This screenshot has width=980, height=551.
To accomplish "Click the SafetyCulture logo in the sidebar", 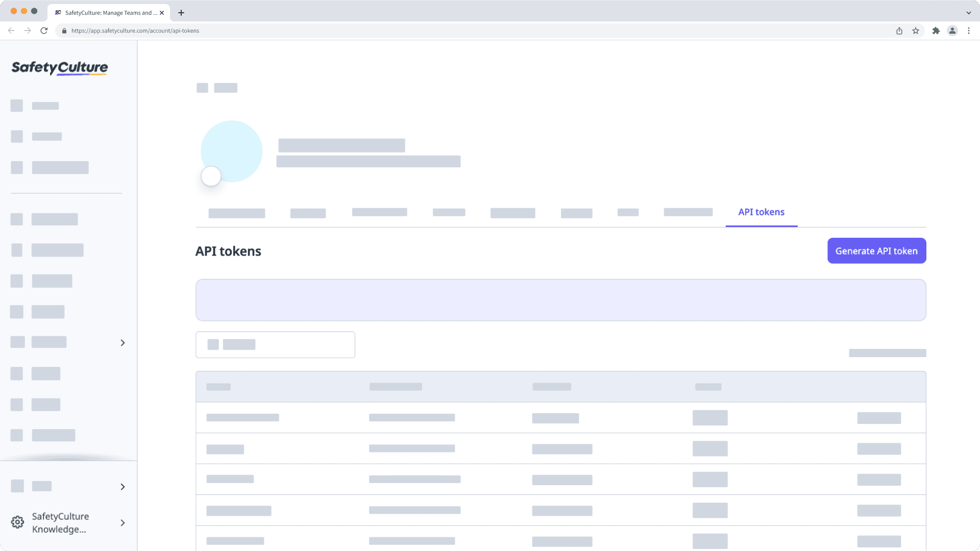I will 59,68.
